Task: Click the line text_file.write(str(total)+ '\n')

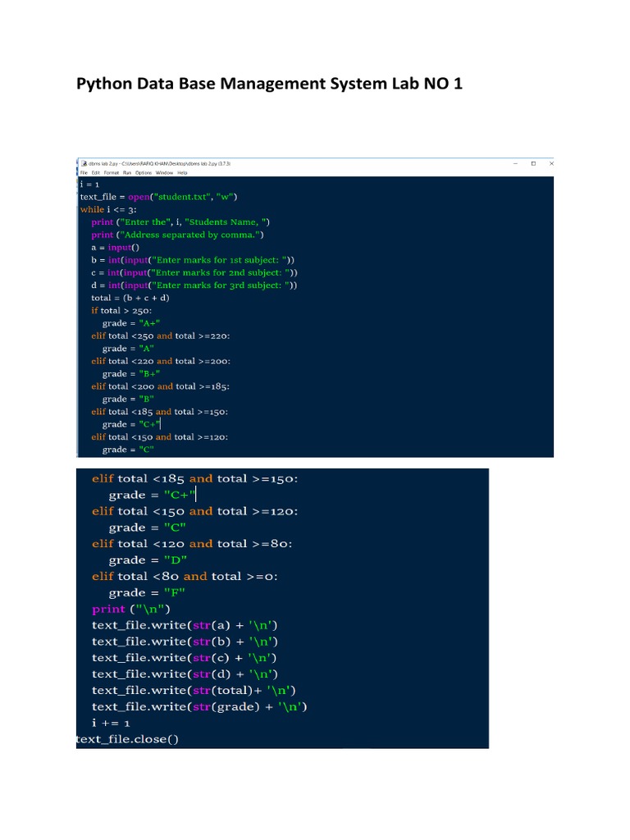Action: pyautogui.click(x=194, y=691)
